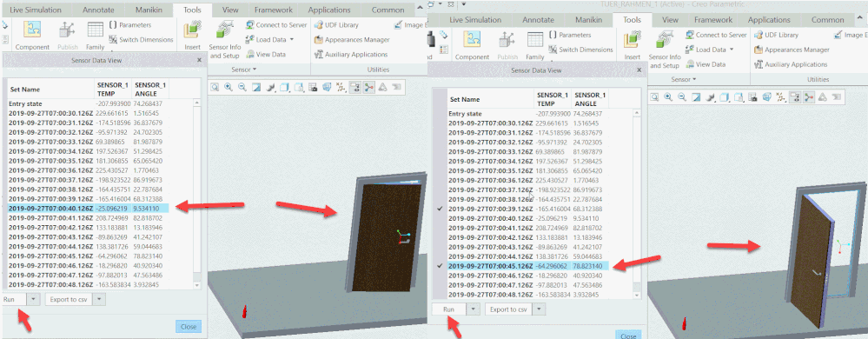Switch to Framework tab in right window

712,19
